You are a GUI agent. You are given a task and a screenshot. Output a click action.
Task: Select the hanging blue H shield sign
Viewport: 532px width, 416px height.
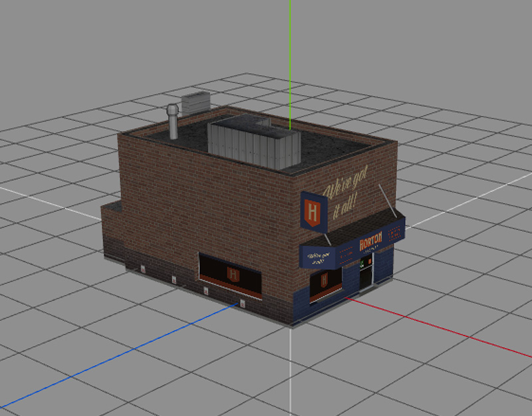tap(314, 212)
